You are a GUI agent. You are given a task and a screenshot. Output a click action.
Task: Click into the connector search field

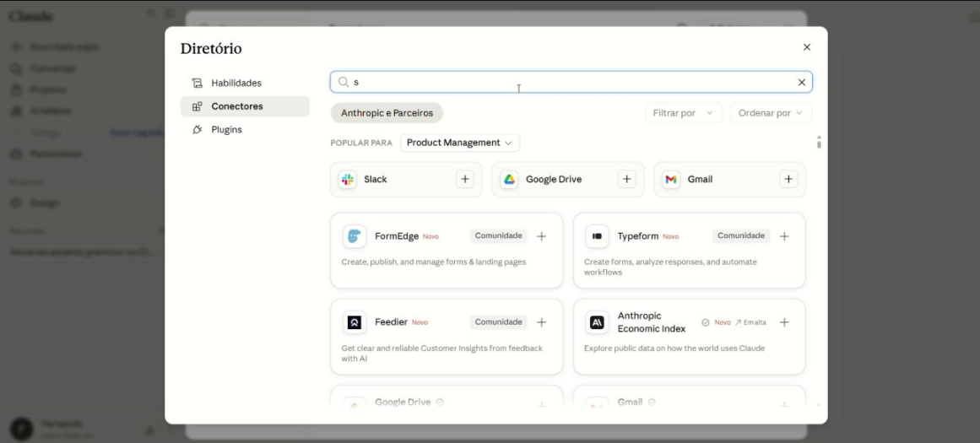[571, 82]
